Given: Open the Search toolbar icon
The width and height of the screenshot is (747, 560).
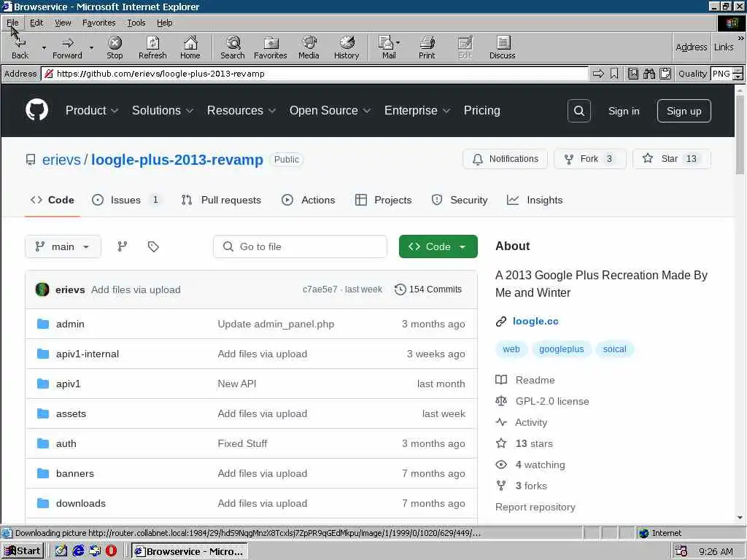Looking at the screenshot, I should point(233,47).
